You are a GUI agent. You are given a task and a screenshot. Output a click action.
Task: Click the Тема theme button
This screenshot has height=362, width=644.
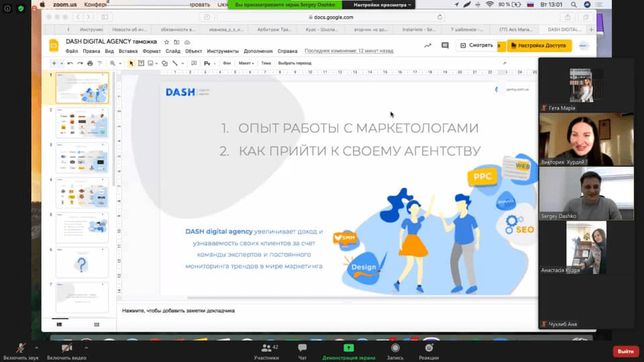266,63
